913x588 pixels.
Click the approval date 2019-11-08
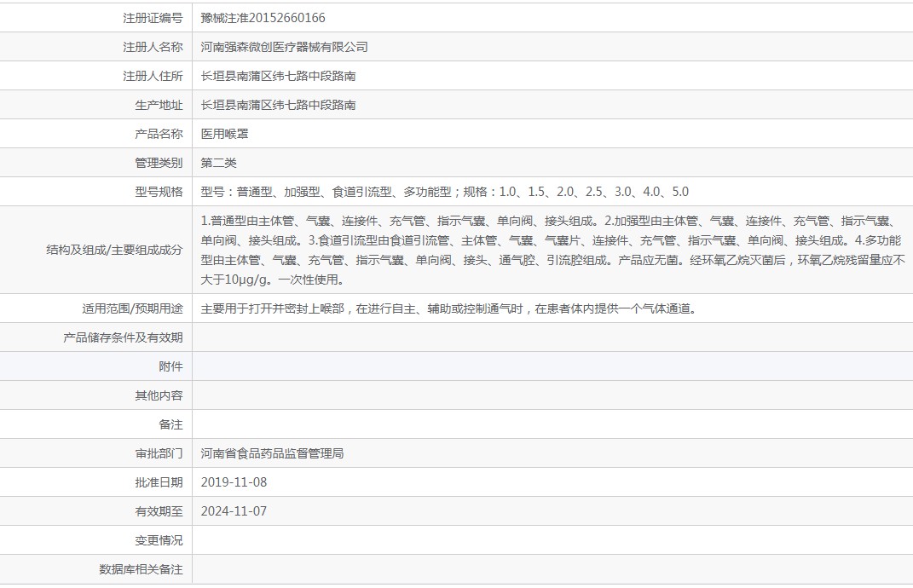(x=234, y=482)
